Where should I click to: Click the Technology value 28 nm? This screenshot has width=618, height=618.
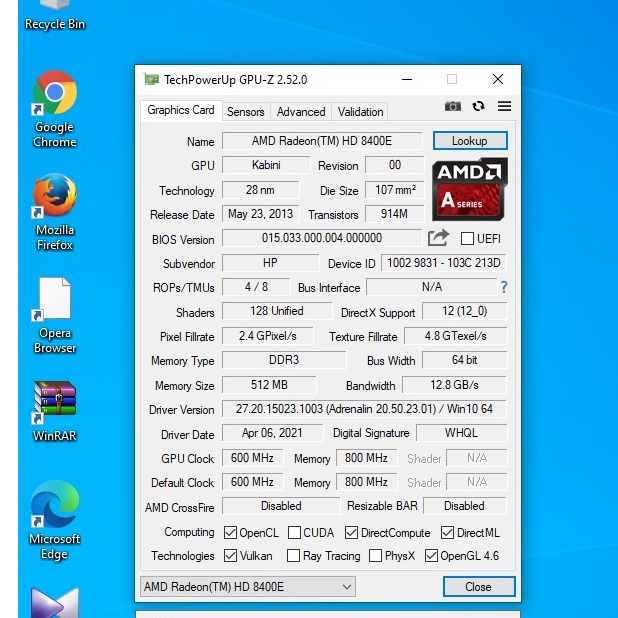pyautogui.click(x=261, y=190)
